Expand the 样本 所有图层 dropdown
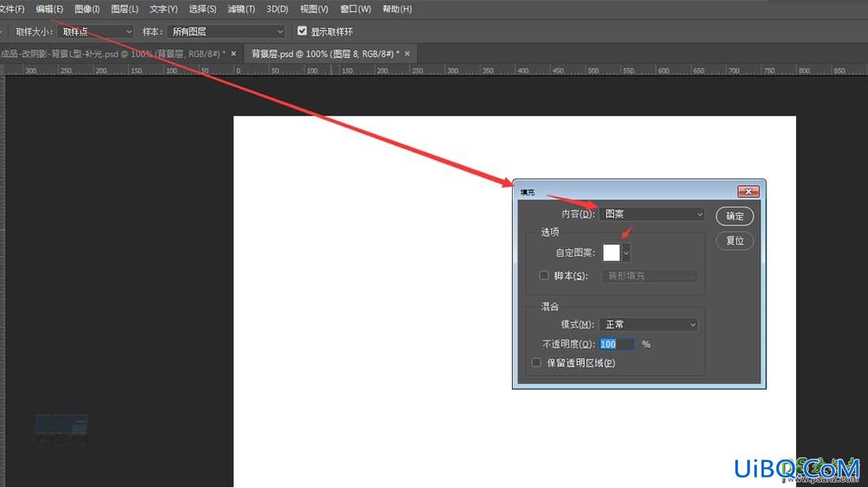Screen dimensions: 868x488 (x=226, y=32)
